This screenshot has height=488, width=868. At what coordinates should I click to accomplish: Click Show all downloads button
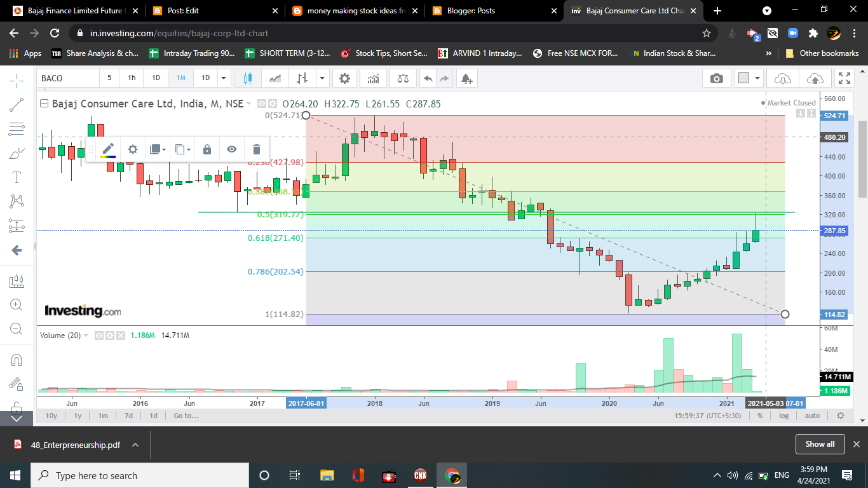pyautogui.click(x=820, y=444)
